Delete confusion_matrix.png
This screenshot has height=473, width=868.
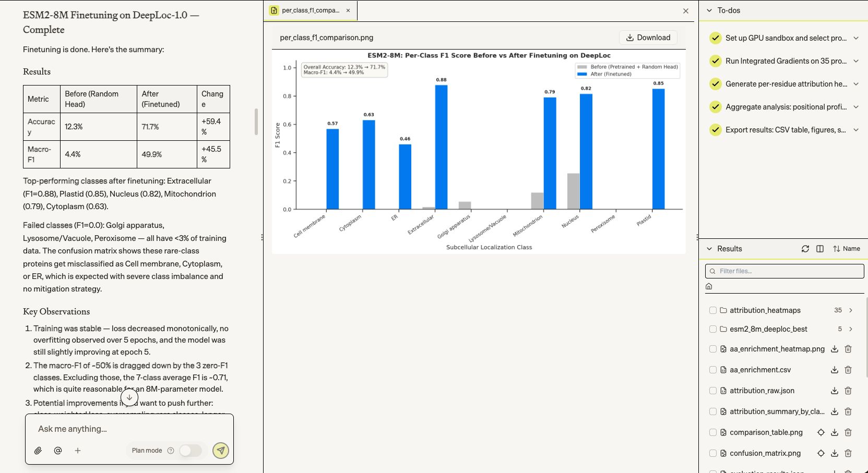[x=848, y=453]
